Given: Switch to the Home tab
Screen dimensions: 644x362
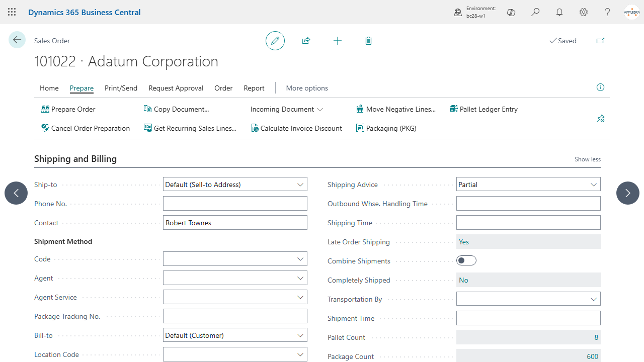Looking at the screenshot, I should click(x=49, y=88).
